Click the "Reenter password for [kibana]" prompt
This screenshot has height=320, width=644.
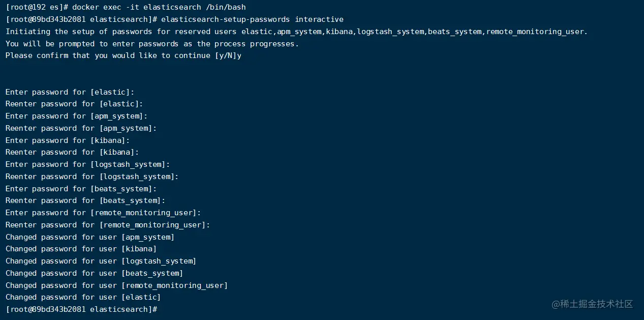(x=72, y=152)
